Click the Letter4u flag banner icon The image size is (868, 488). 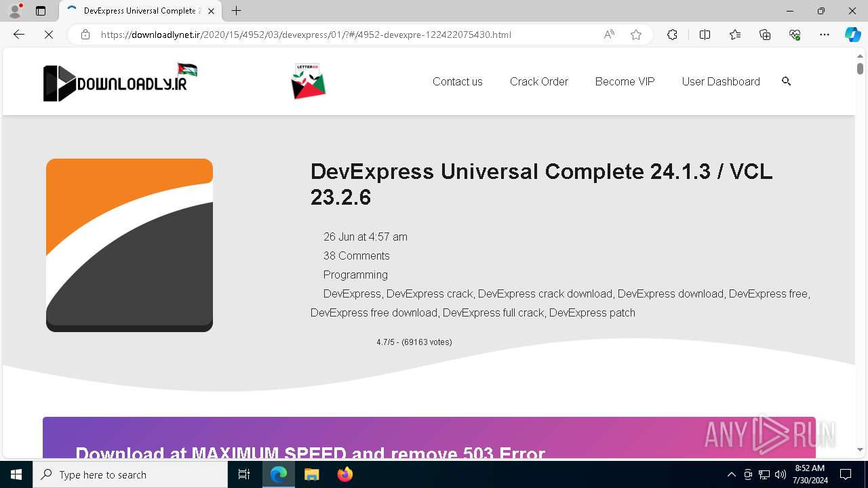(309, 81)
